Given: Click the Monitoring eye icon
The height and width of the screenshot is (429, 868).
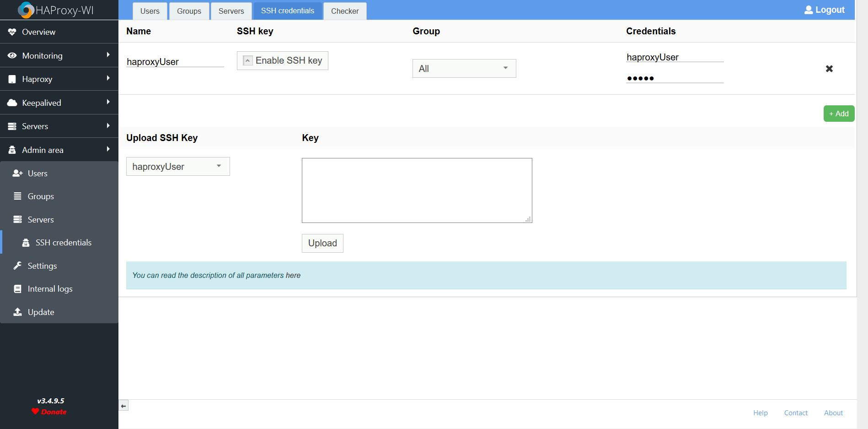Looking at the screenshot, I should coord(12,55).
